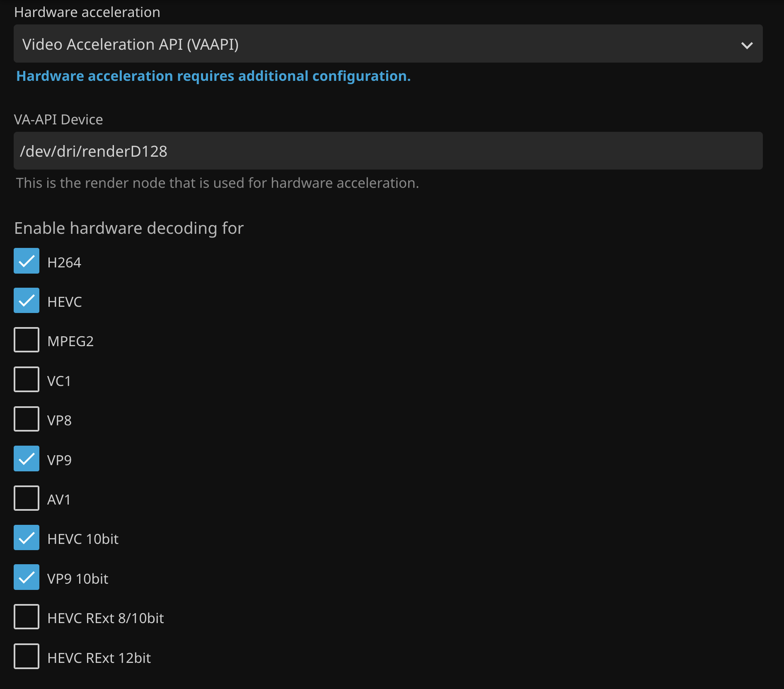Open the hardware acceleration configuration link

pyautogui.click(x=213, y=76)
